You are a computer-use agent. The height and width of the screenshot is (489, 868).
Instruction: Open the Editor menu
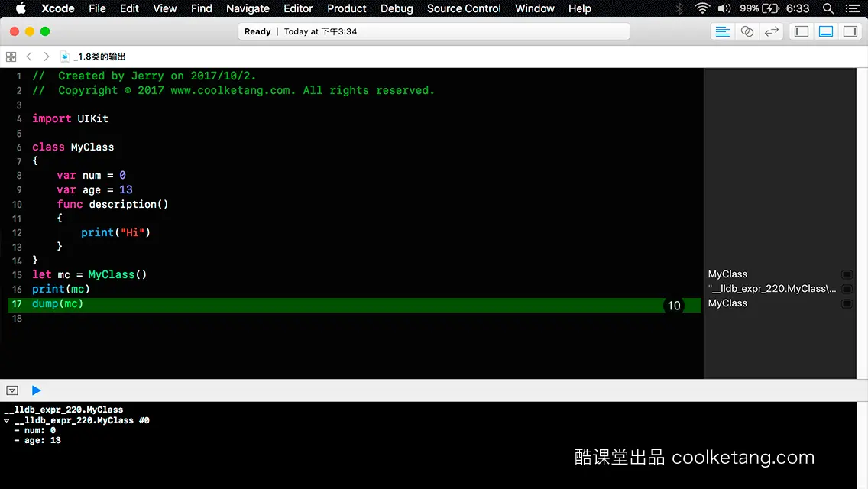(x=298, y=8)
